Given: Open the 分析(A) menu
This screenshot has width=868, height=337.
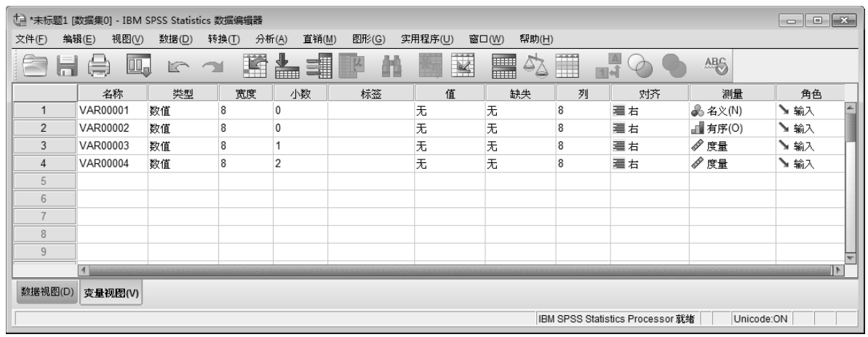Looking at the screenshot, I should point(271,39).
